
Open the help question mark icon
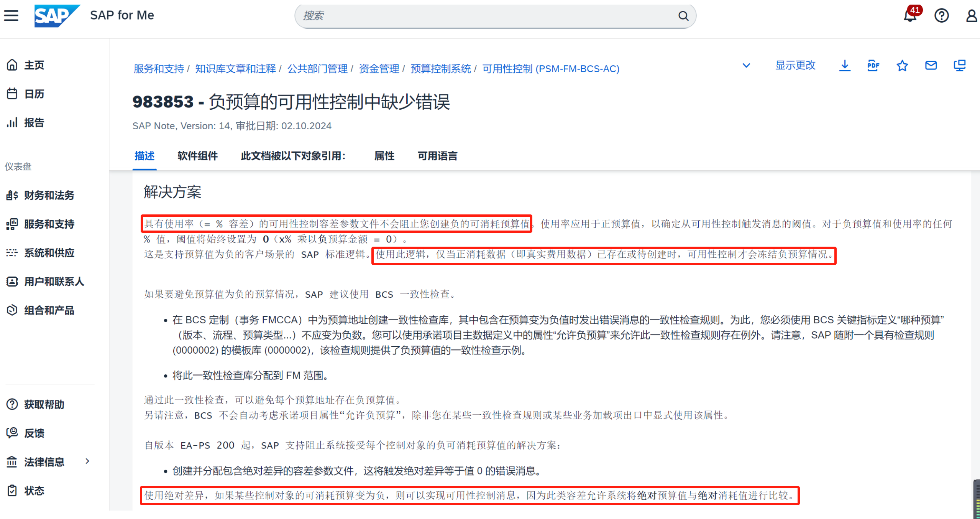point(941,16)
